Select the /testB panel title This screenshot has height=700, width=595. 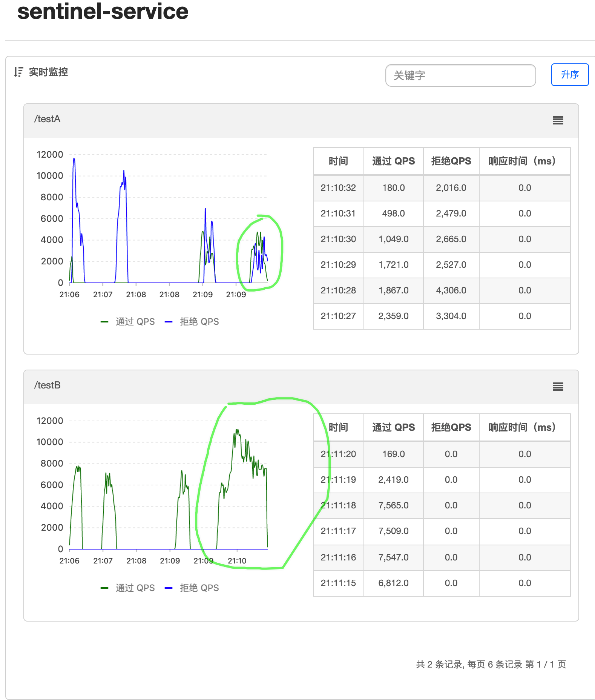47,385
